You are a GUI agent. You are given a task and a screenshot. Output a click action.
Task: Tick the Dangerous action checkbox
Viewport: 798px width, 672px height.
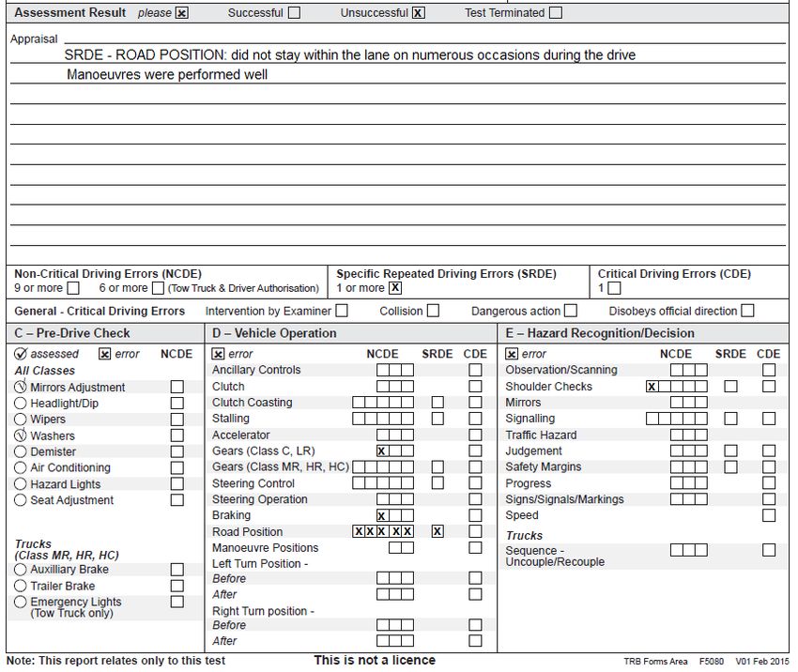tap(571, 311)
